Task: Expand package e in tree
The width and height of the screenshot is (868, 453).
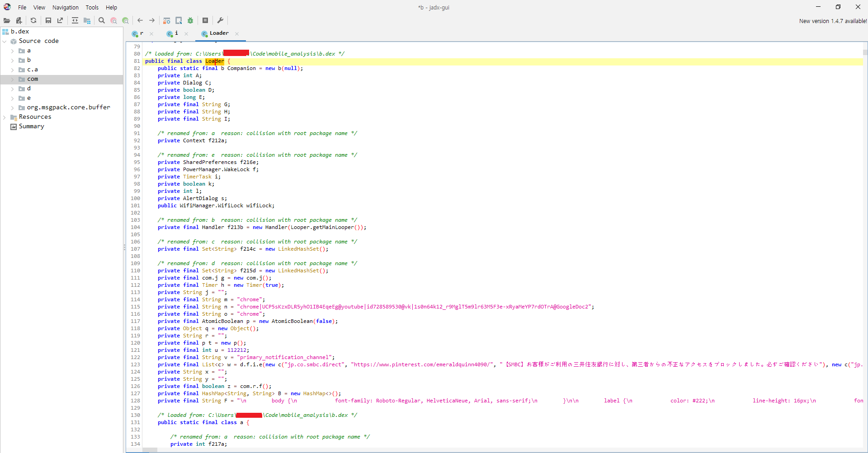Action: tap(12, 98)
